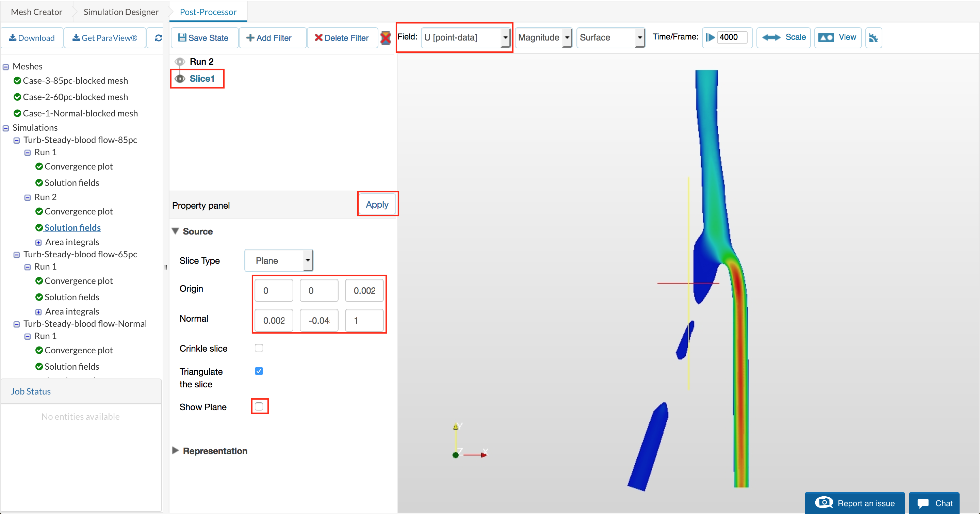Toggle Slice1 visibility eye icon
The width and height of the screenshot is (980, 514).
180,79
